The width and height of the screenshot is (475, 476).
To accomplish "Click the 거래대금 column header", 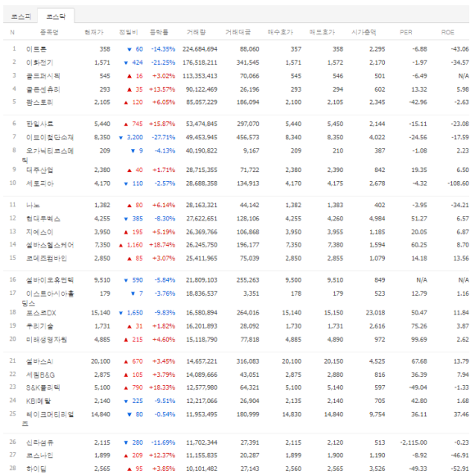I will tap(238, 32).
